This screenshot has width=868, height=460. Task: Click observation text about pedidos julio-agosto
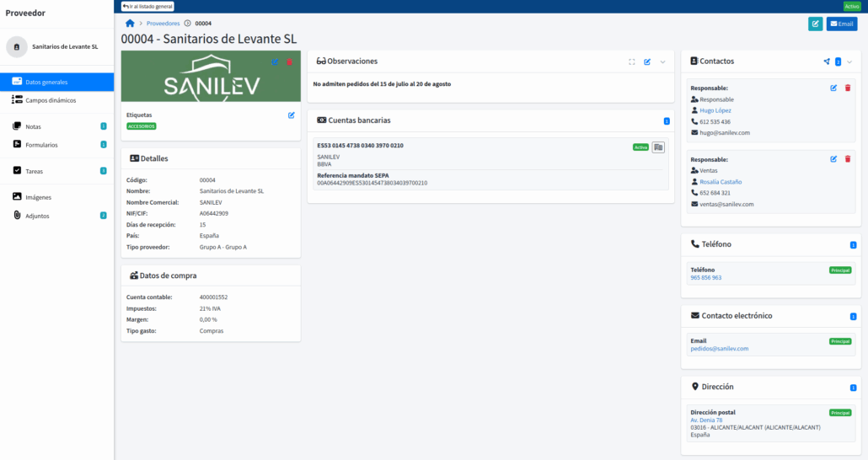(x=382, y=84)
